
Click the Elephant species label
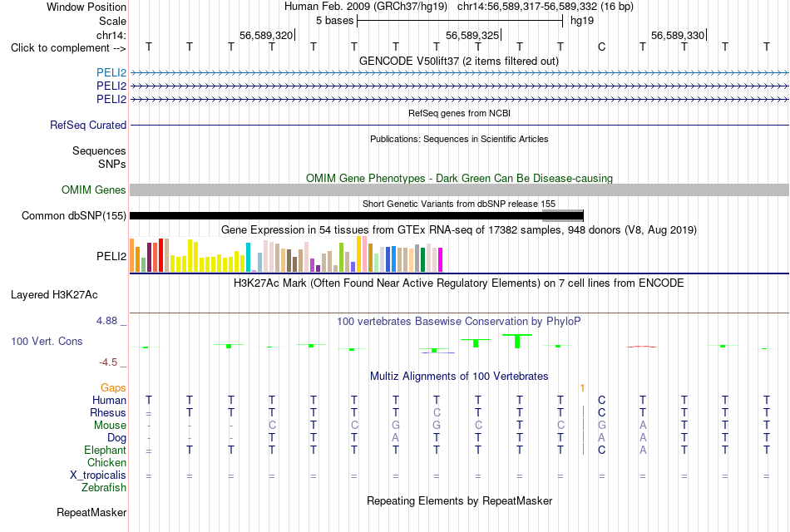[x=105, y=450]
